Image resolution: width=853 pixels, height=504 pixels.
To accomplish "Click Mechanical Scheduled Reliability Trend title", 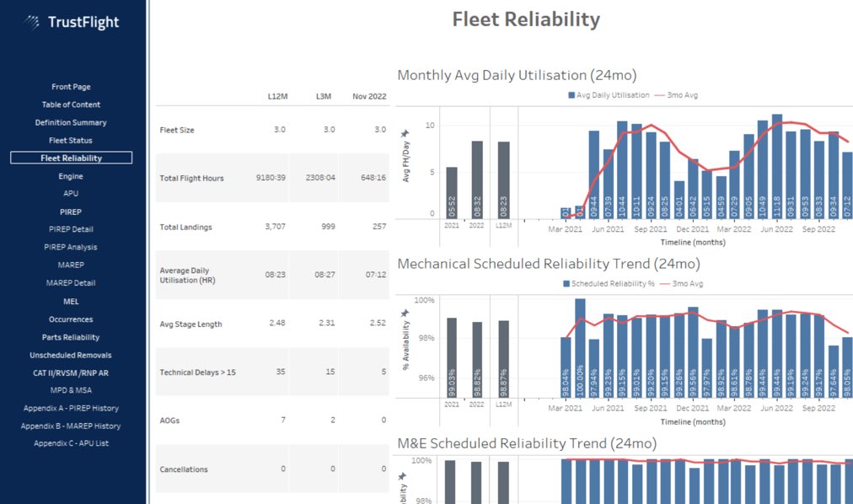I will [549, 264].
